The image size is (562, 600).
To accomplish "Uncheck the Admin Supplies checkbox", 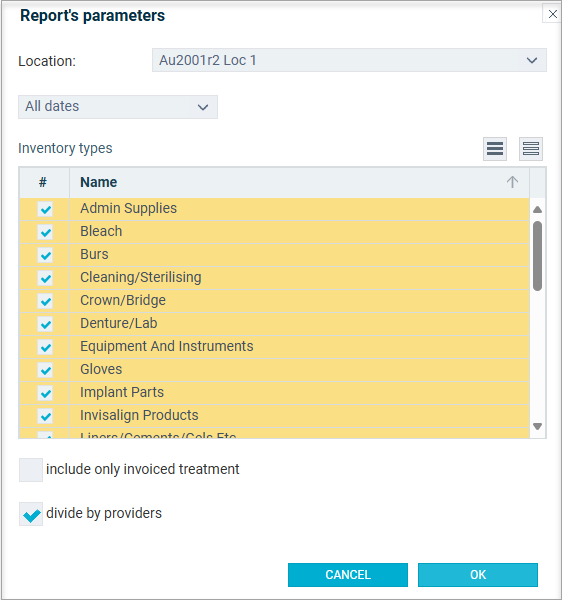I will tap(45, 209).
